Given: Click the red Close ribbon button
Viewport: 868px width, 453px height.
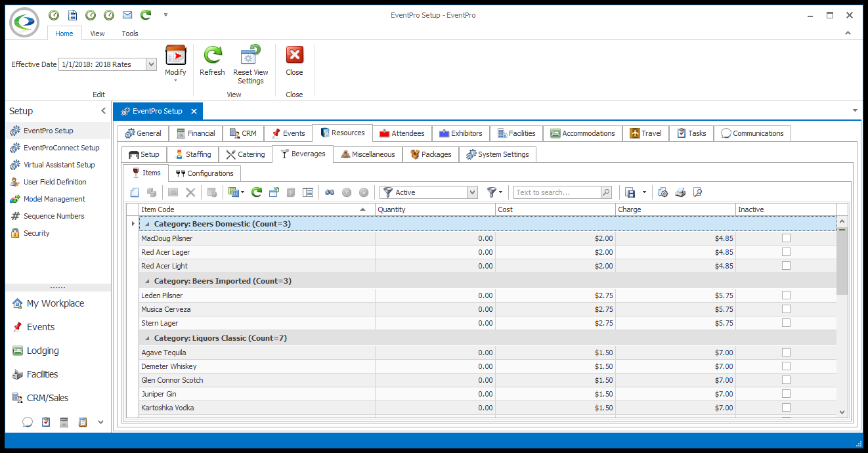Looking at the screenshot, I should pyautogui.click(x=294, y=61).
